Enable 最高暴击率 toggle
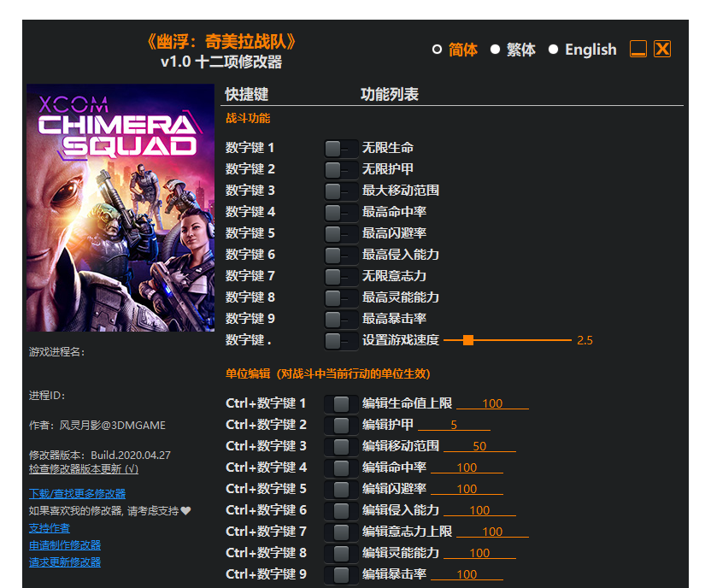 tap(341, 319)
